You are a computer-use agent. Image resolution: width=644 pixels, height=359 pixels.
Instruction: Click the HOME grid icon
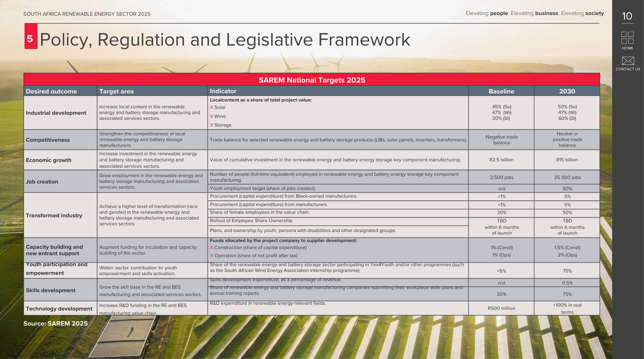[627, 38]
